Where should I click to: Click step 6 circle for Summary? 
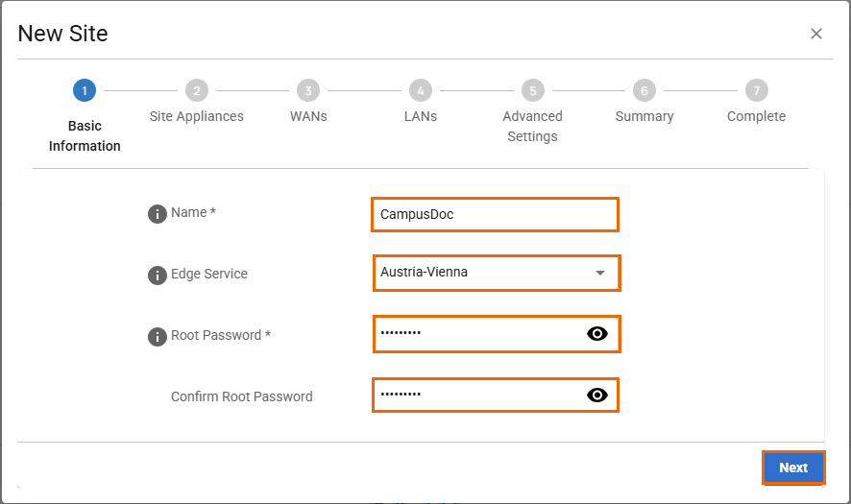click(644, 91)
